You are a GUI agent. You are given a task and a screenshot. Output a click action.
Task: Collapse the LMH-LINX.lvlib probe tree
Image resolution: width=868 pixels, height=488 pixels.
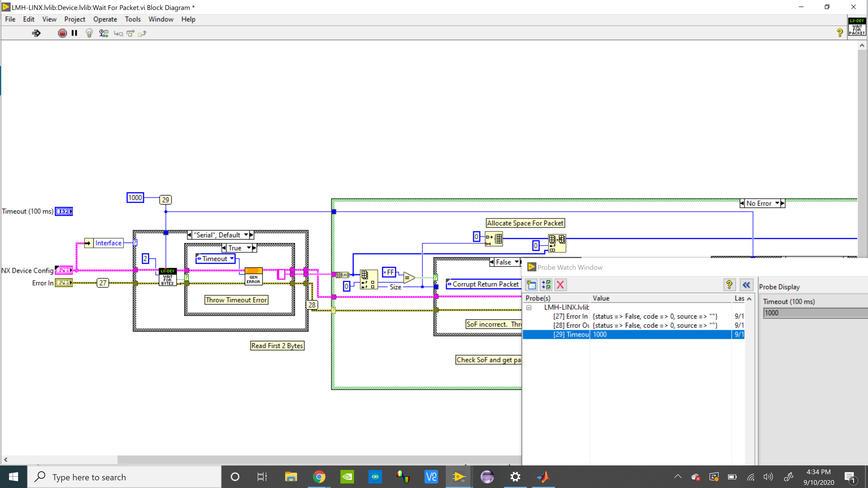529,307
